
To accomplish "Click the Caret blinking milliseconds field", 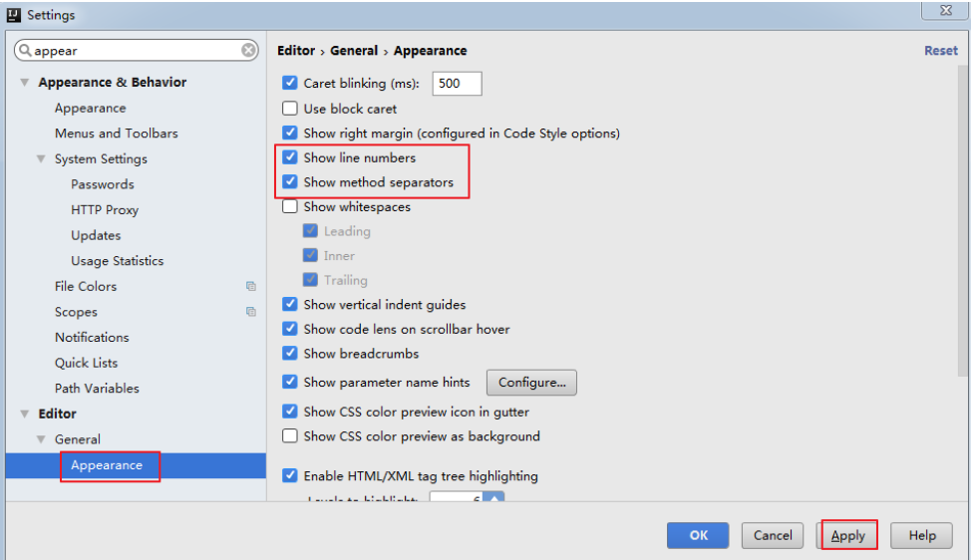I will click(457, 84).
